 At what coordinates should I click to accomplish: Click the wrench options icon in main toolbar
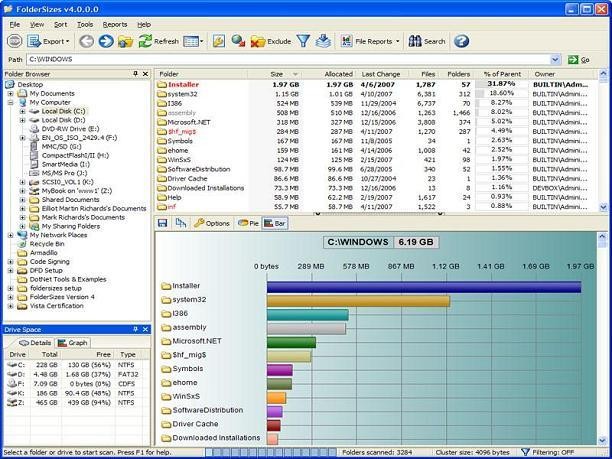pos(219,41)
